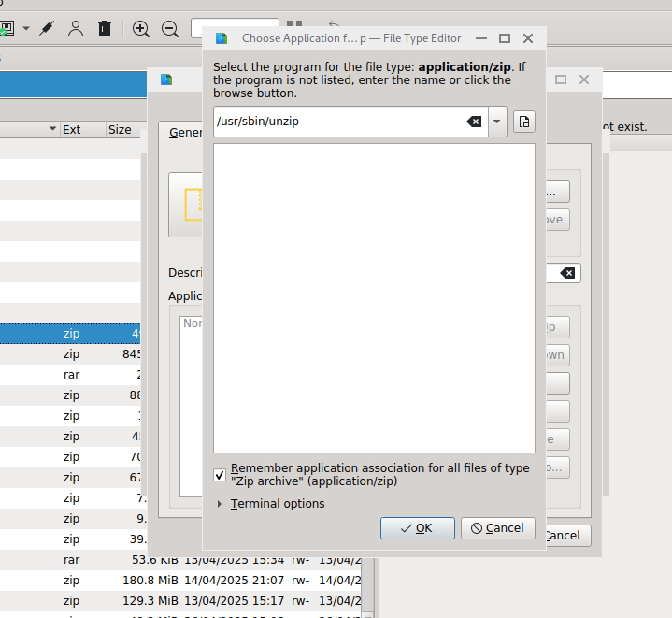Image resolution: width=672 pixels, height=618 pixels.
Task: Click the browse for program file button
Action: tap(524, 122)
